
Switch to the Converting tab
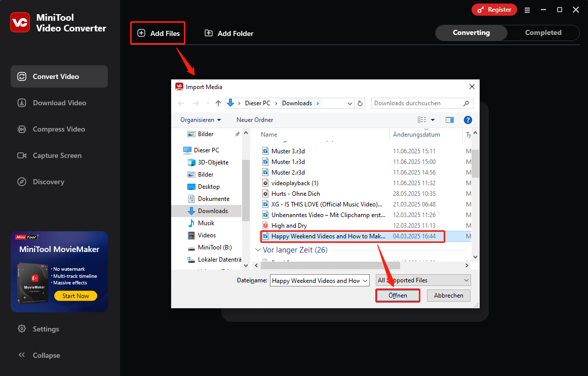[472, 32]
